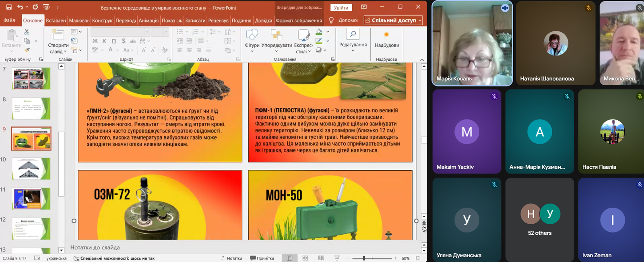Click the Cut scissors icon
The width and height of the screenshot is (644, 262).
click(27, 32)
